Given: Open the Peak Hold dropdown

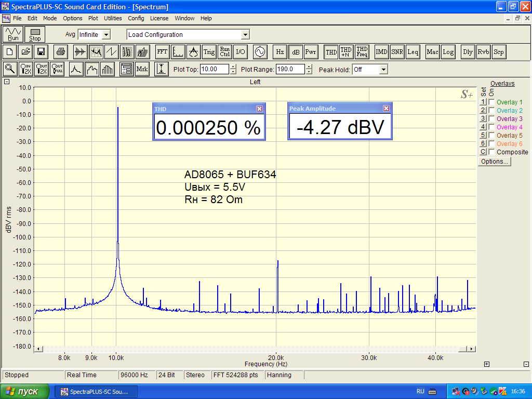Looking at the screenshot, I should pyautogui.click(x=383, y=70).
